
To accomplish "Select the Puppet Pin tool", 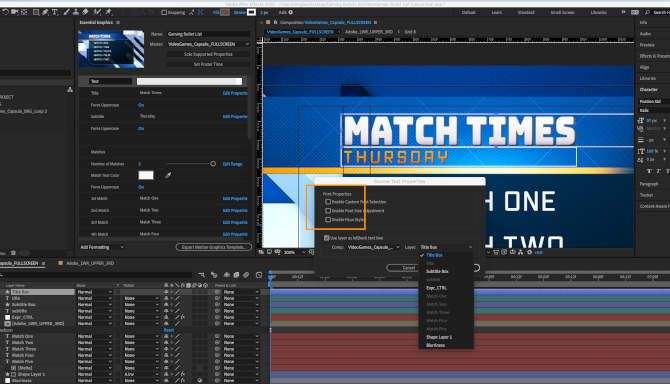I will tap(109, 12).
